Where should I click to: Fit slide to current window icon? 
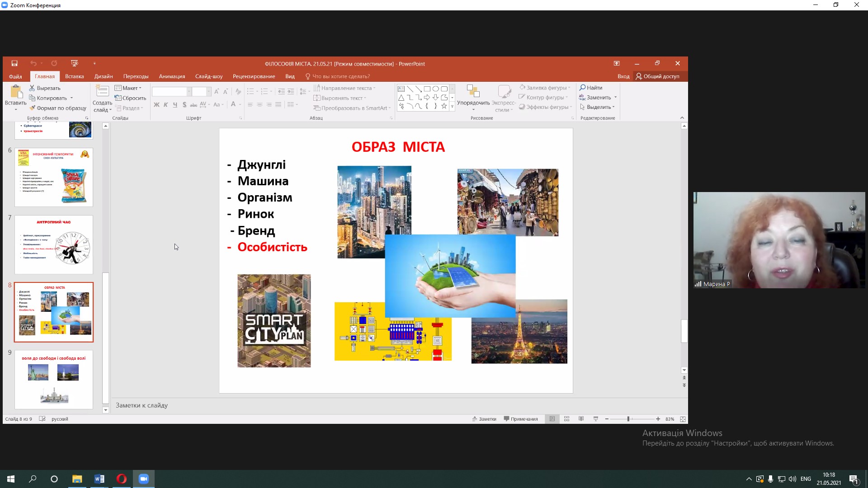coord(683,419)
